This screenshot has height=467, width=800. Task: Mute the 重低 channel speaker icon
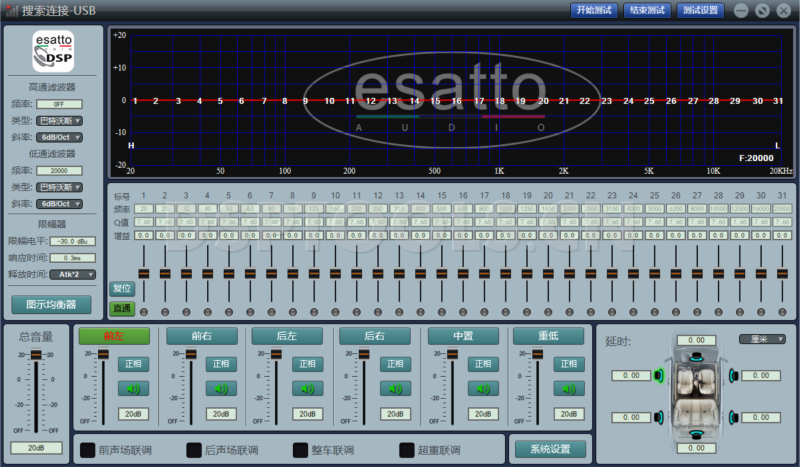click(568, 389)
